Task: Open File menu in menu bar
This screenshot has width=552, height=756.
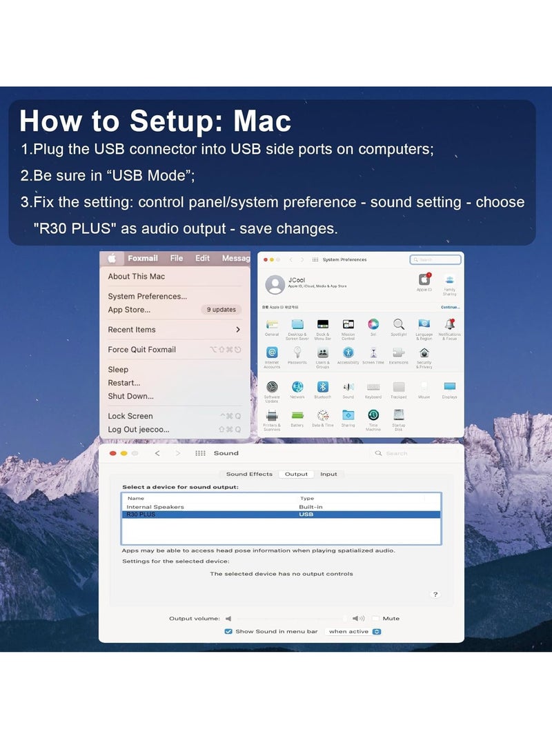Action: (177, 259)
